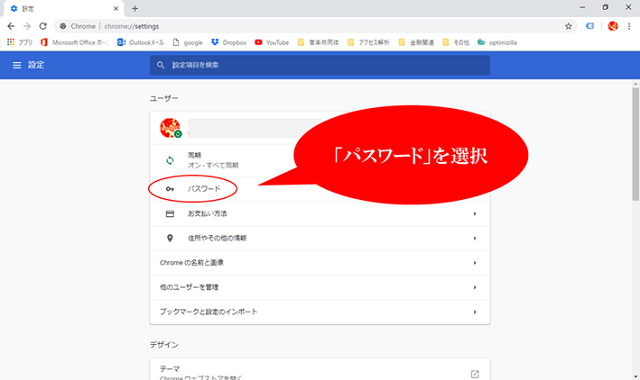Image resolution: width=640 pixels, height=380 pixels.
Task: Open the YouTube bookmark
Action: pyautogui.click(x=272, y=42)
